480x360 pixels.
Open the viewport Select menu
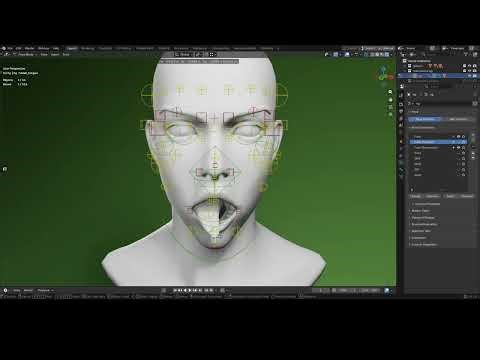55,54
